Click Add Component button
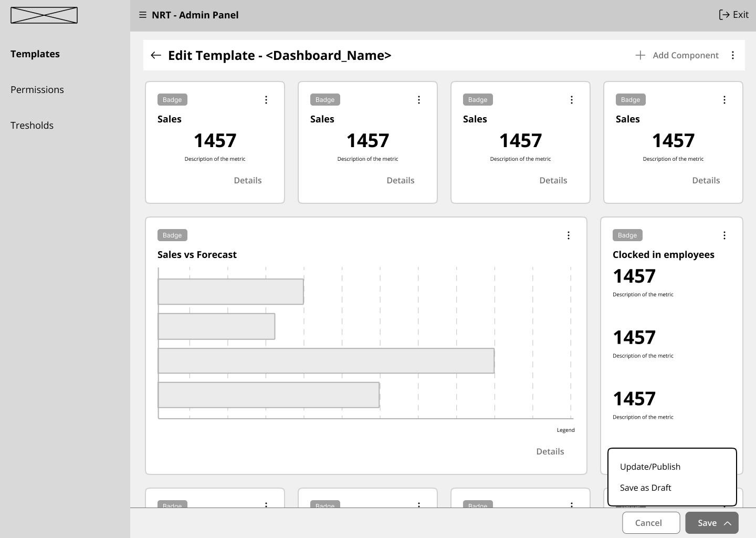The image size is (756, 538). [677, 55]
